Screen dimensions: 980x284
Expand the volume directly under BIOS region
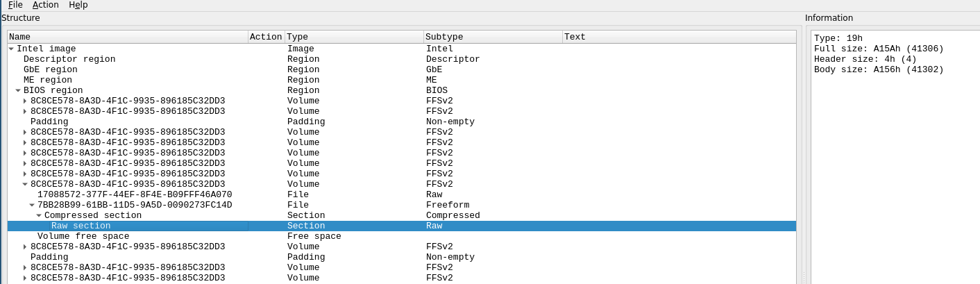tap(25, 101)
